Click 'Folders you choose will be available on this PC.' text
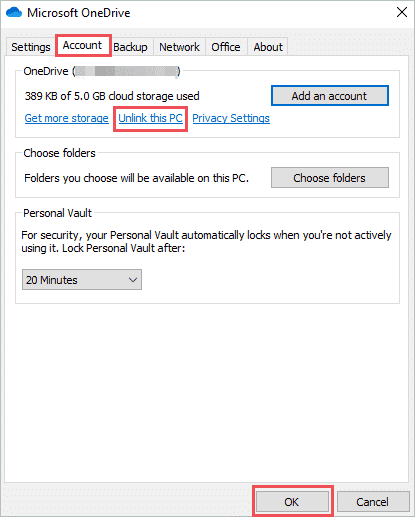The width and height of the screenshot is (415, 517). (x=136, y=178)
